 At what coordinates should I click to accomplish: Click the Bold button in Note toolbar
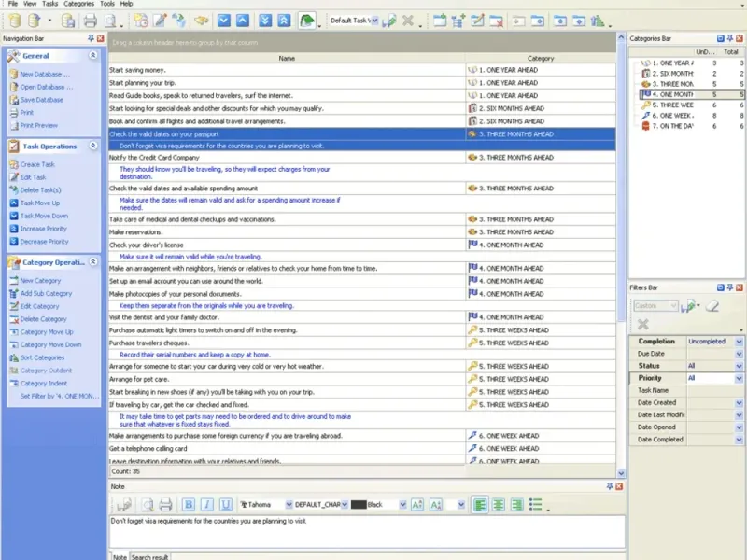coord(188,504)
